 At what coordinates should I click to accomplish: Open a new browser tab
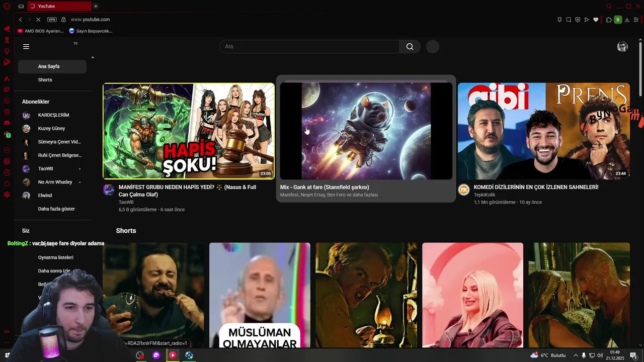(96, 6)
